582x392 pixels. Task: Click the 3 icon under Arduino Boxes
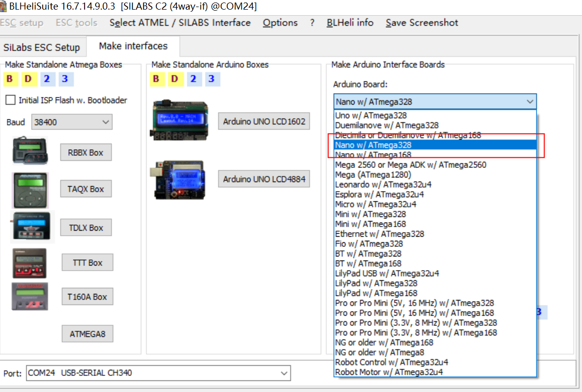coord(212,79)
